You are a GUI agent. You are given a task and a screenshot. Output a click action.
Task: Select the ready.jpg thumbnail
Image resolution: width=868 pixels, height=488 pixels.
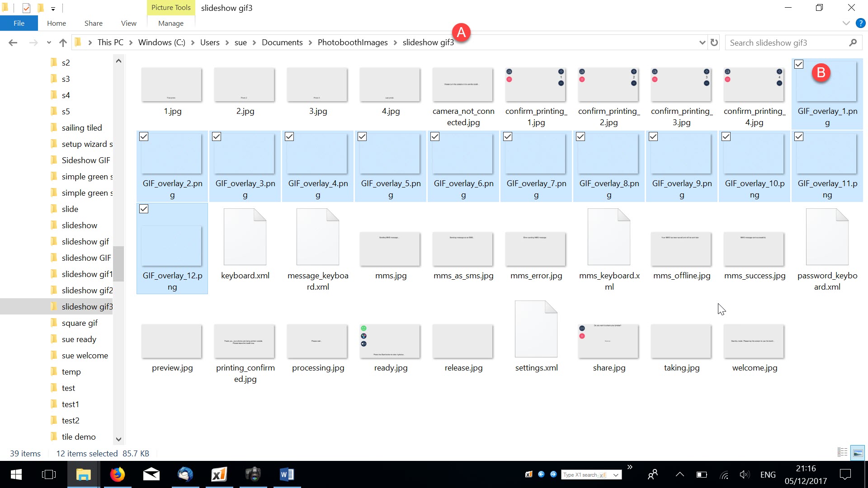391,341
